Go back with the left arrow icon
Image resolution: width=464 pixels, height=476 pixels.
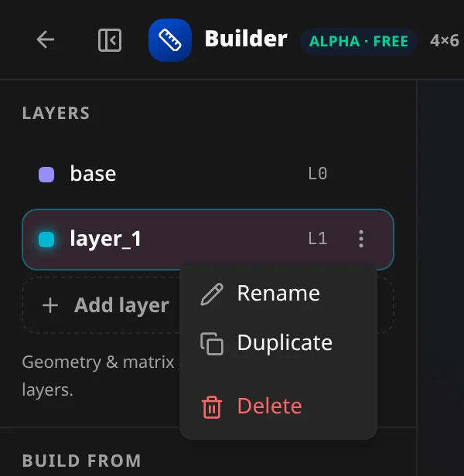pos(46,39)
